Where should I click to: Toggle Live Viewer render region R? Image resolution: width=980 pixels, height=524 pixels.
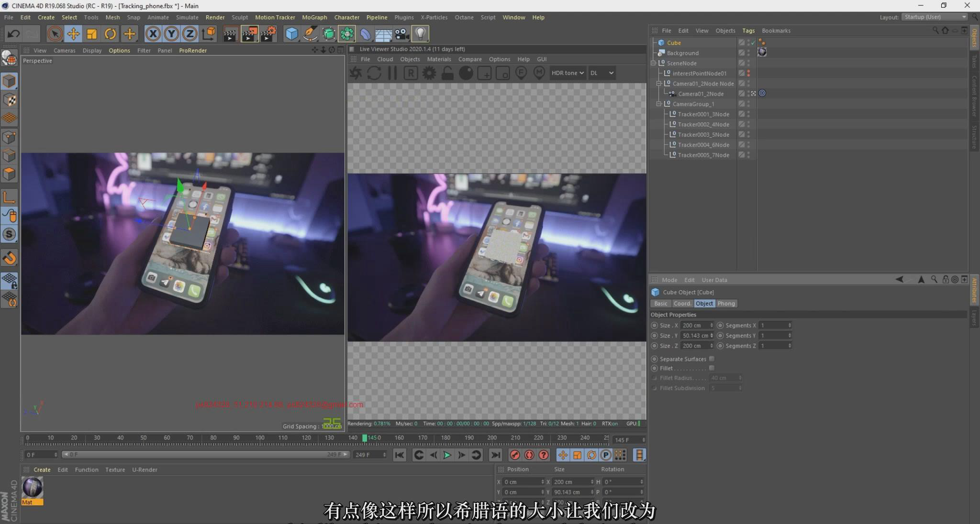(x=411, y=73)
